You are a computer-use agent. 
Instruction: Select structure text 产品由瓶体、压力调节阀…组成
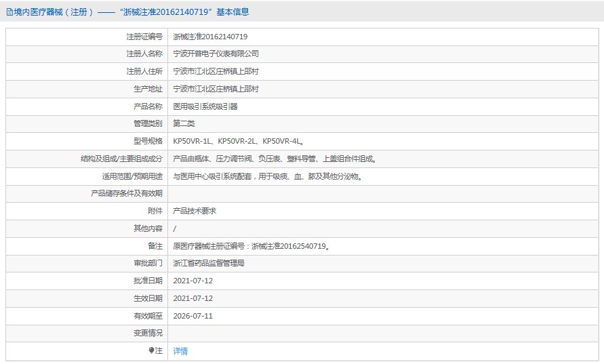coord(275,159)
